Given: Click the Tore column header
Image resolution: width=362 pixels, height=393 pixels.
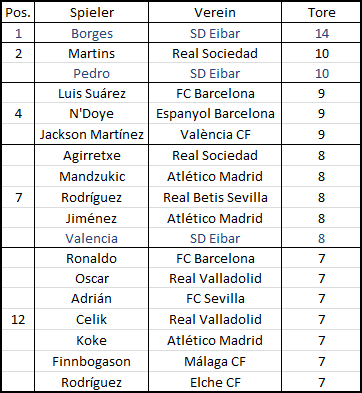Looking at the screenshot, I should click(321, 13).
